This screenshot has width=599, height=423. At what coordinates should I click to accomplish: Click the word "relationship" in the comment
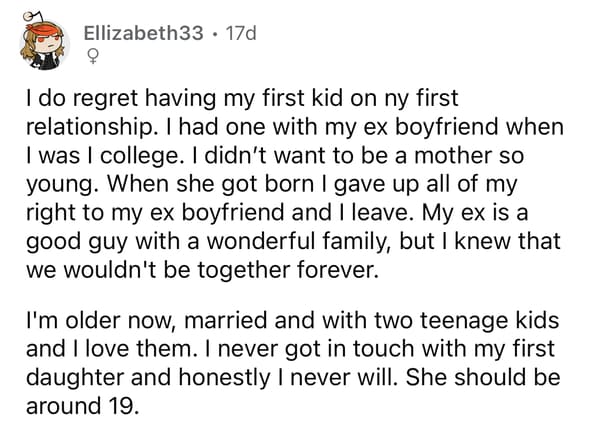click(x=89, y=127)
